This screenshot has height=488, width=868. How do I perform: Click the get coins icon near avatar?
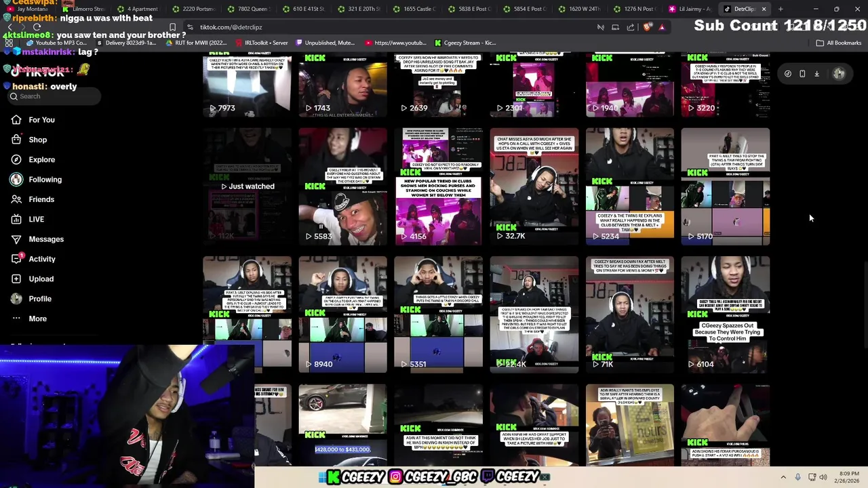coord(788,74)
